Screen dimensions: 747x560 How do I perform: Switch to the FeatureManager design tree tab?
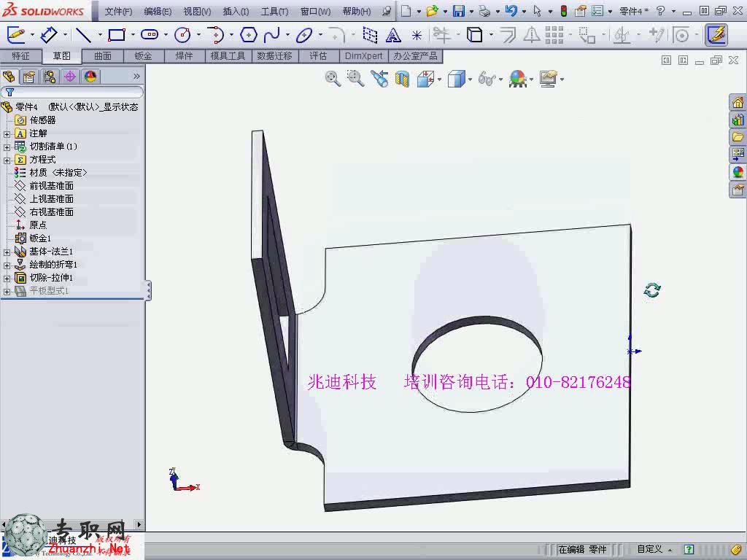(9, 76)
